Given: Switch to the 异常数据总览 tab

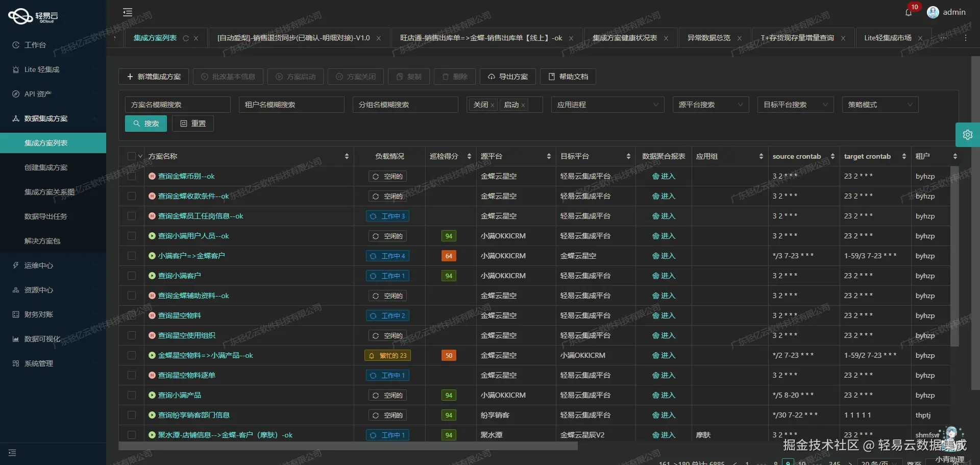Looking at the screenshot, I should [709, 38].
